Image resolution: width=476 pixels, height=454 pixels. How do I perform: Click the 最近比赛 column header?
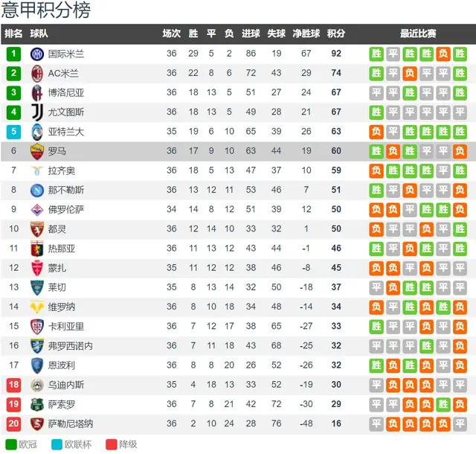[x=418, y=33]
